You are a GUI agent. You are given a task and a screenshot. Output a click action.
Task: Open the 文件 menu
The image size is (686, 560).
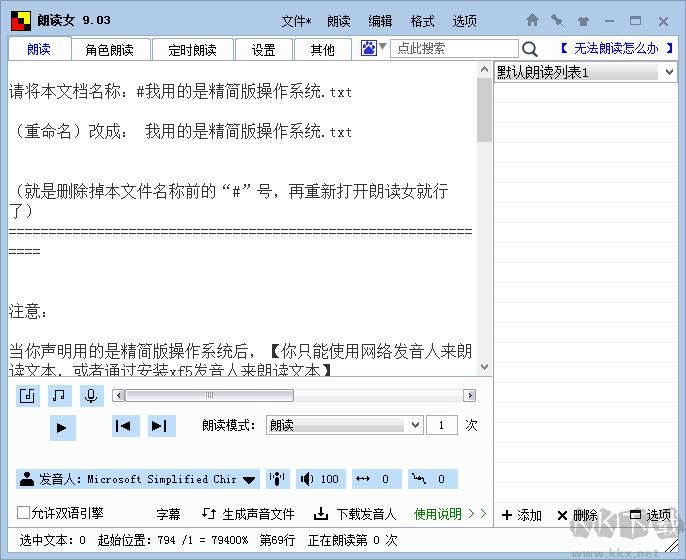(296, 21)
